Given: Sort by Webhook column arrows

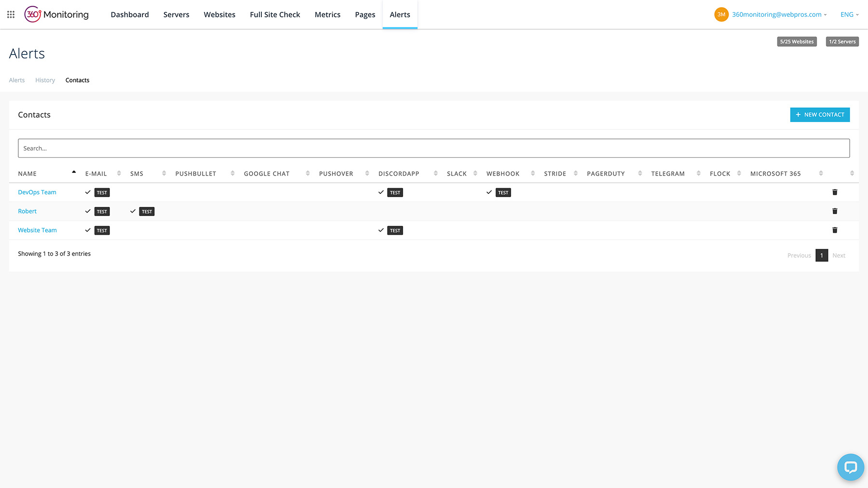Looking at the screenshot, I should coord(533,173).
